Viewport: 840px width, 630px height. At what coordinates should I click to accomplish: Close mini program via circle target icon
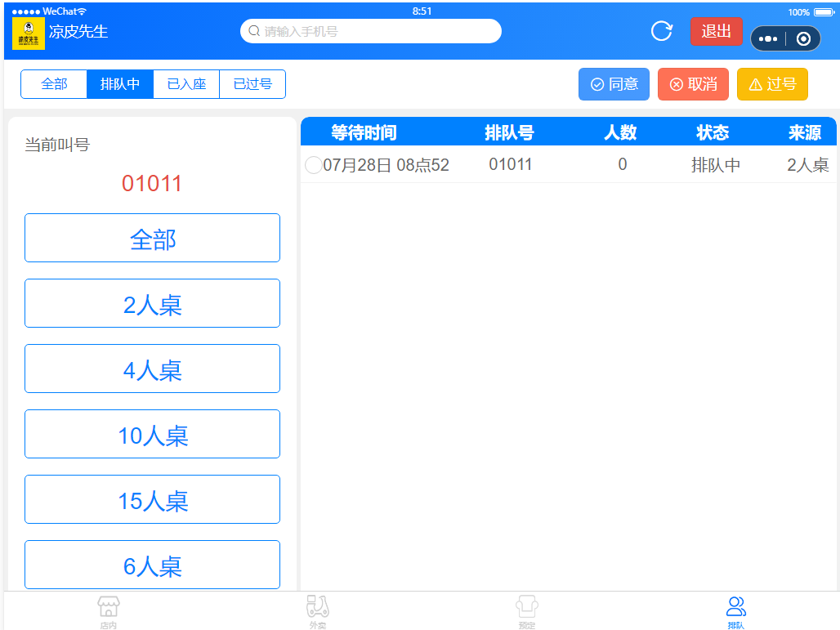coord(803,39)
